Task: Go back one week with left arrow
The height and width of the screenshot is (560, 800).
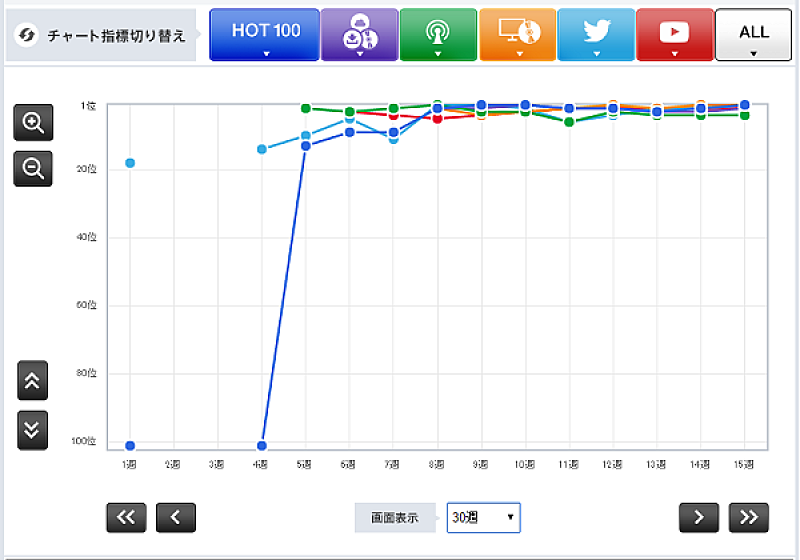Action: tap(176, 517)
